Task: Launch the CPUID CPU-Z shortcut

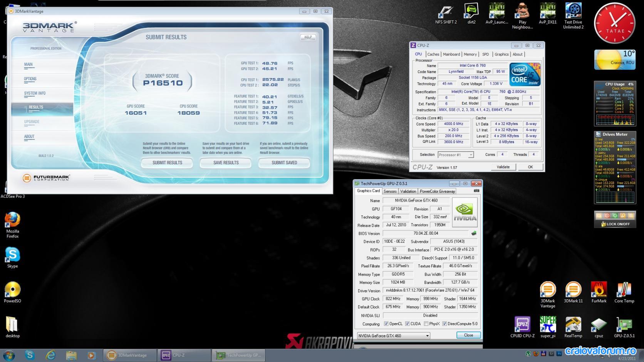Action: [x=522, y=327]
